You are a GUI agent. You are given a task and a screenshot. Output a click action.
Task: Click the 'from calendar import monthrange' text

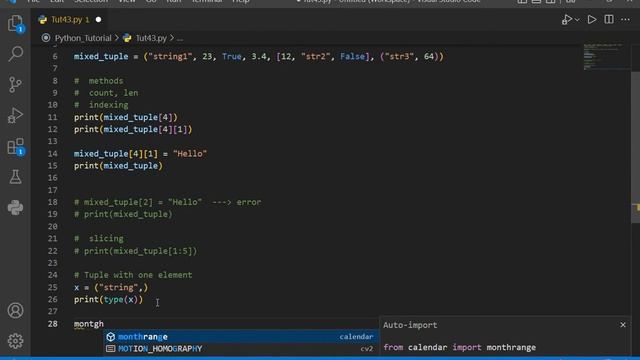tap(460, 348)
